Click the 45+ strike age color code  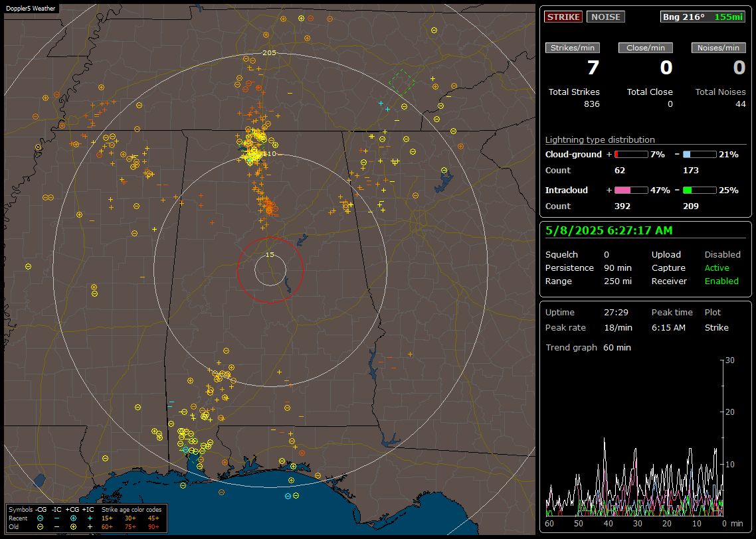[153, 518]
